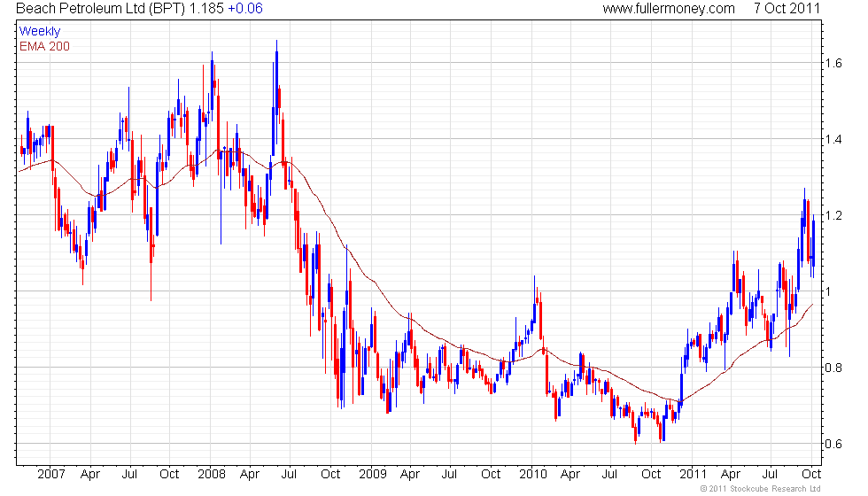Image resolution: width=868 pixels, height=496 pixels.
Task: Click the 1.4 price axis label
Action: click(833, 140)
